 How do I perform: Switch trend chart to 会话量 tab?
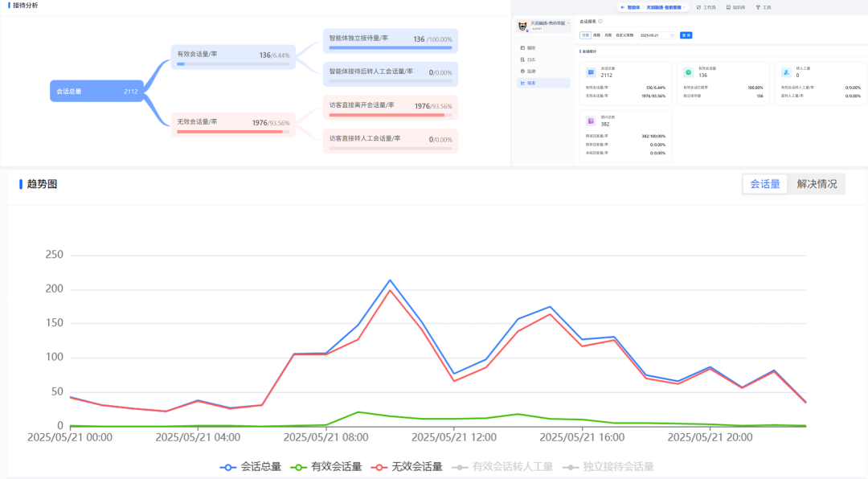click(764, 184)
